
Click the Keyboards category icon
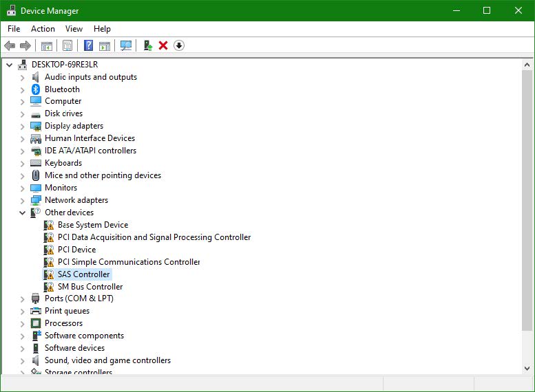[x=36, y=163]
